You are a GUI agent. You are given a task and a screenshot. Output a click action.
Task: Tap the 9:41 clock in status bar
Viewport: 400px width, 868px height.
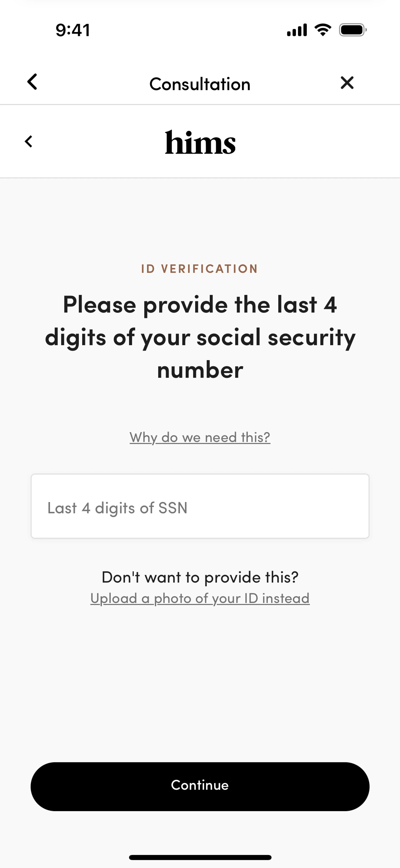point(73,30)
